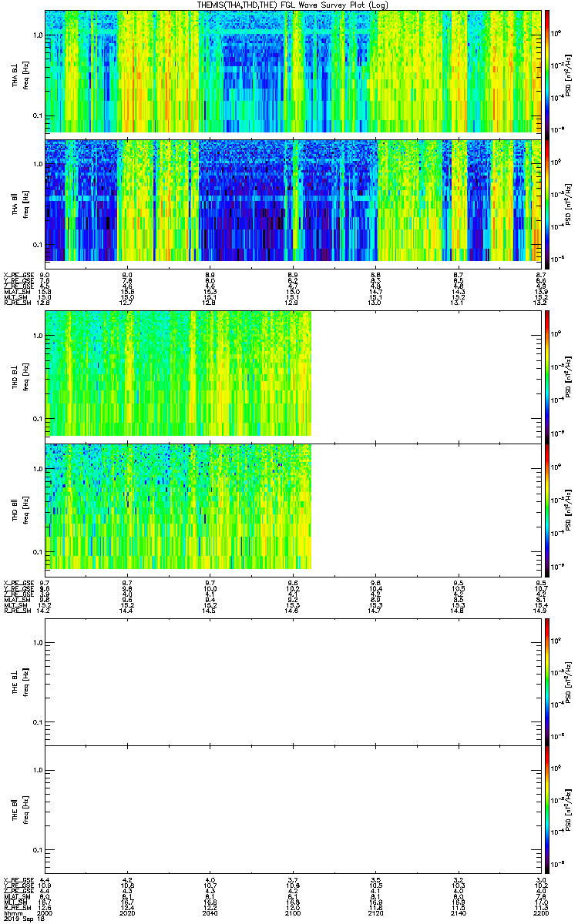This screenshot has height=924, width=578.
Task: Click the PSD color bar beside THD B∥ panel
Action: (547, 509)
